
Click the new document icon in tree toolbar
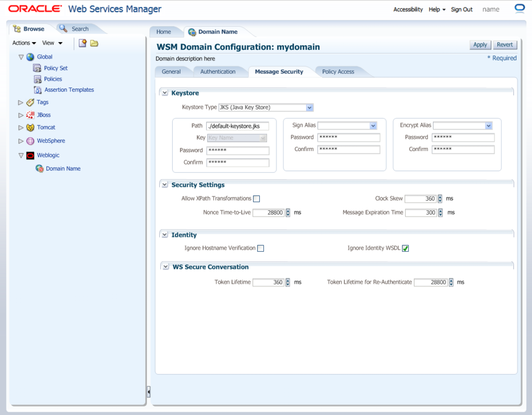83,43
